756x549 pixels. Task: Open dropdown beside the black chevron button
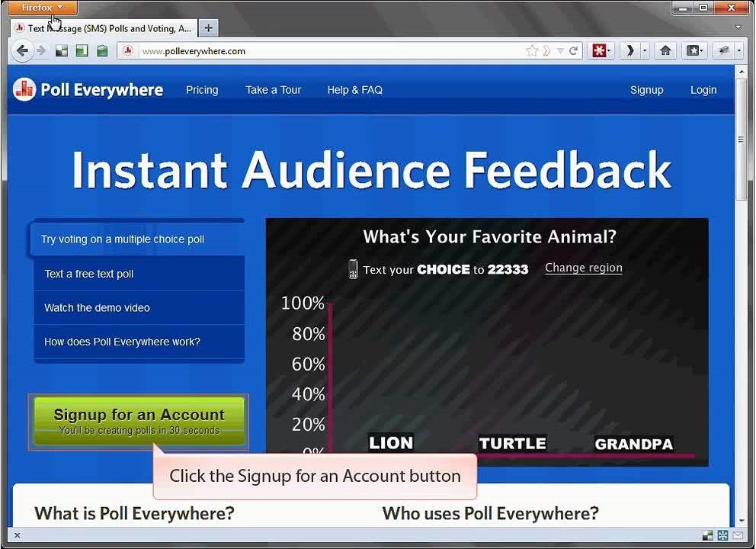pyautogui.click(x=645, y=50)
